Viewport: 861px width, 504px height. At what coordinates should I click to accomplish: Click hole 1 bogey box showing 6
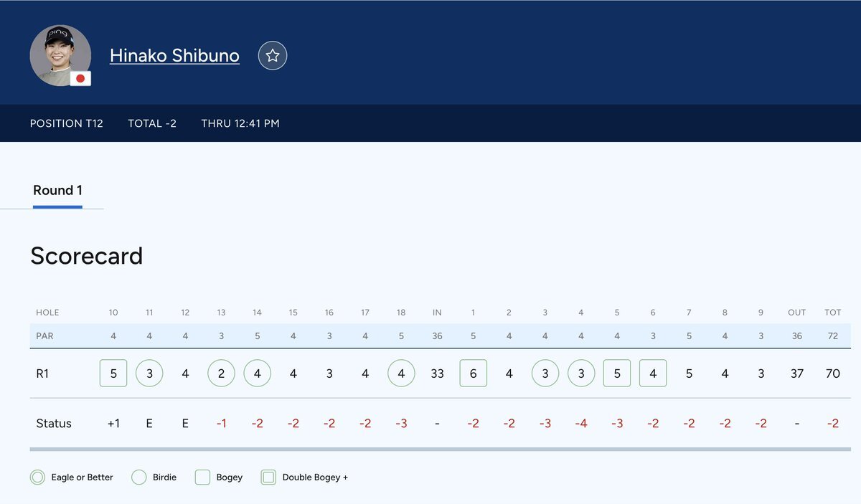[x=473, y=374]
